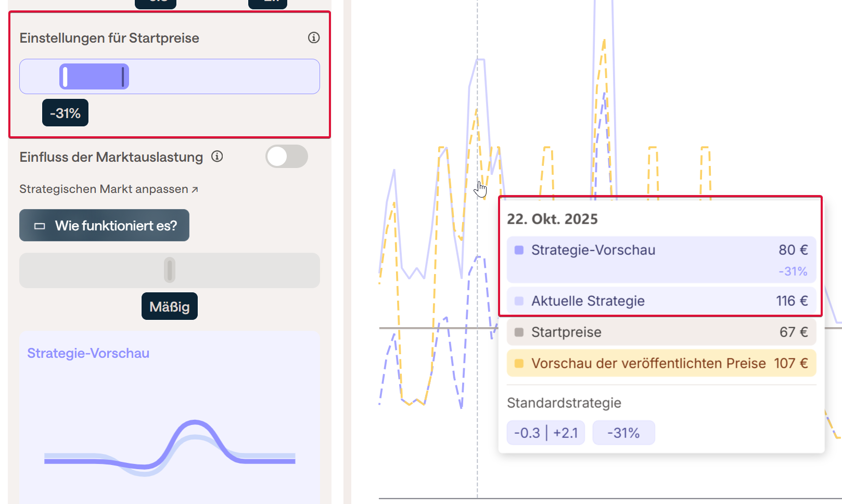This screenshot has height=504, width=842.
Task: Toggle Einfluss der Marktauslastung switch
Action: click(x=286, y=157)
